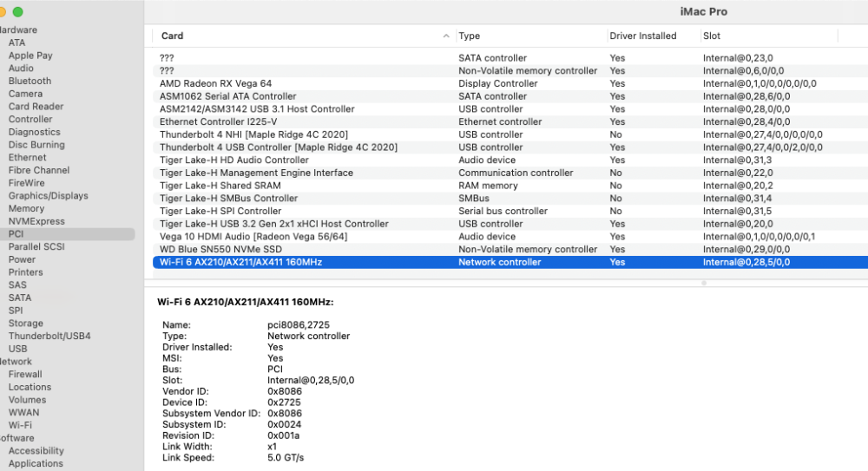Select Printers in the sidebar
The image size is (868, 471).
(x=25, y=272)
